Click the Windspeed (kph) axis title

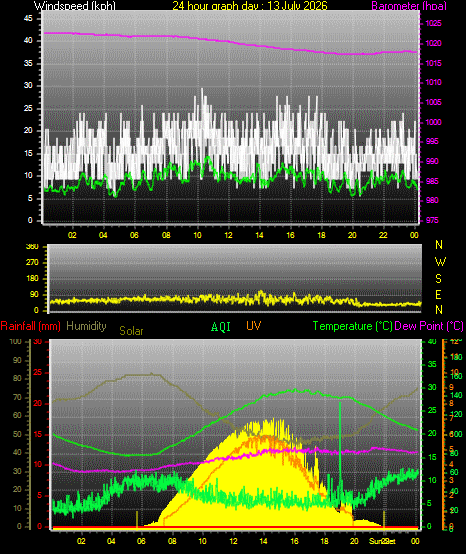(75, 6)
